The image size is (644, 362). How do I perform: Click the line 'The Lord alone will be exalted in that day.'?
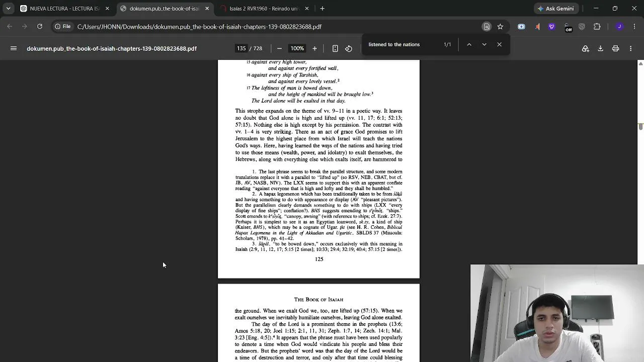pos(298,101)
